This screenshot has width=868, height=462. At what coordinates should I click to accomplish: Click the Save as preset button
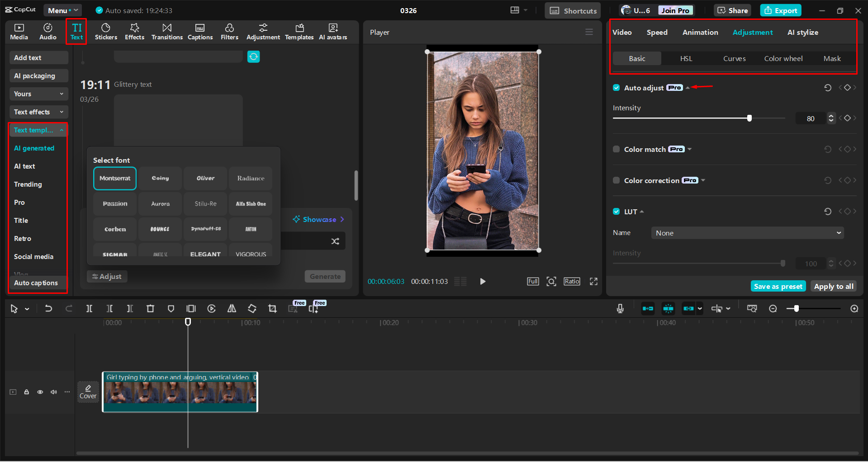[x=778, y=286]
